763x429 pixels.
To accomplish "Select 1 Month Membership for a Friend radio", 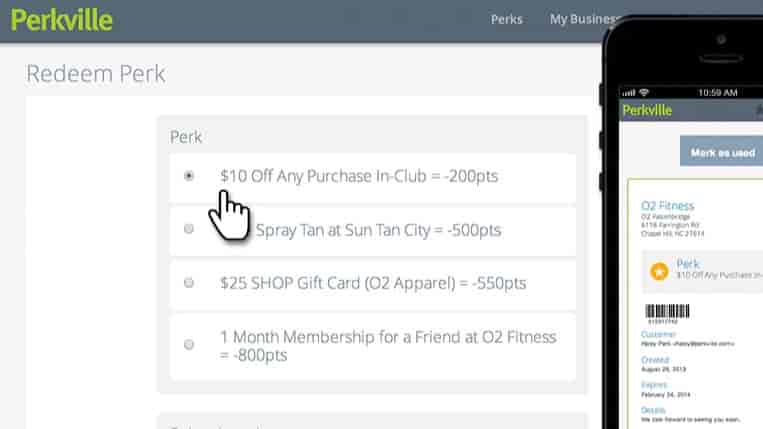I will [189, 344].
